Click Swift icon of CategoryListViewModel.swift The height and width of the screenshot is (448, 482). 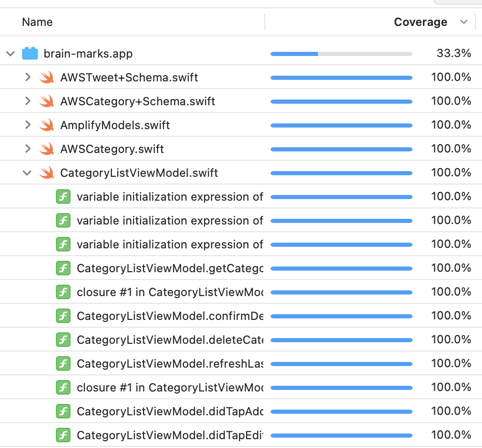pos(47,173)
